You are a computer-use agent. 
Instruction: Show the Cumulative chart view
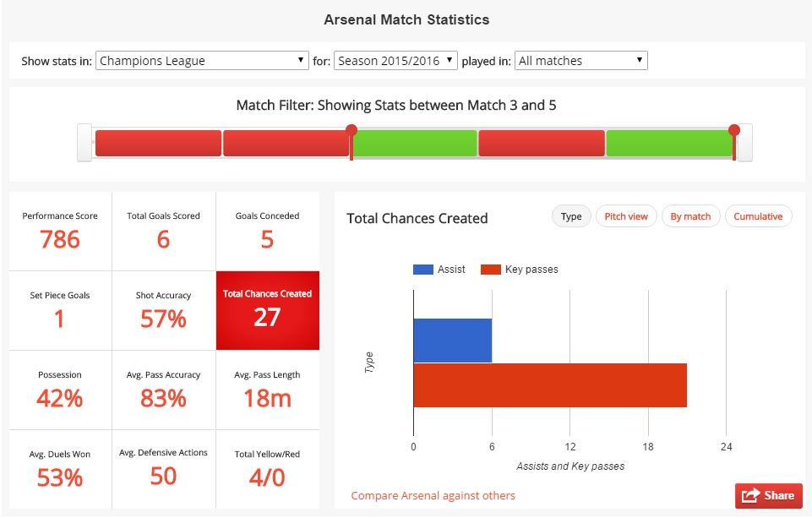coord(758,216)
